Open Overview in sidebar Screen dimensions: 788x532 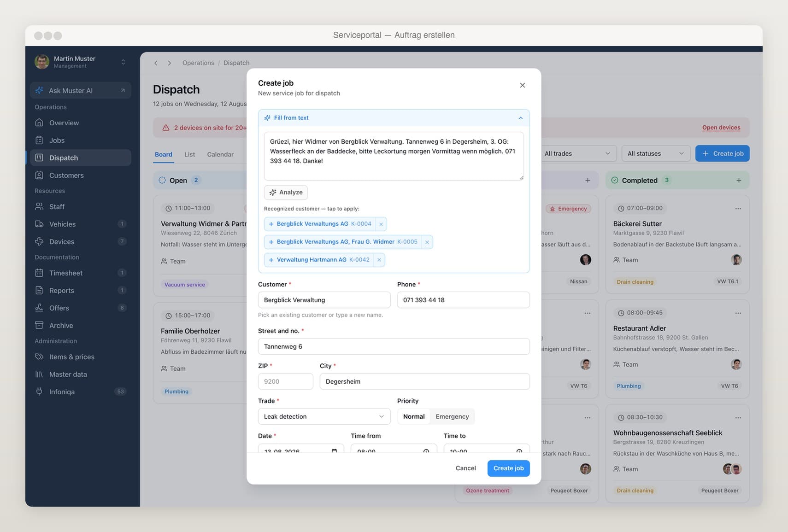(81, 123)
